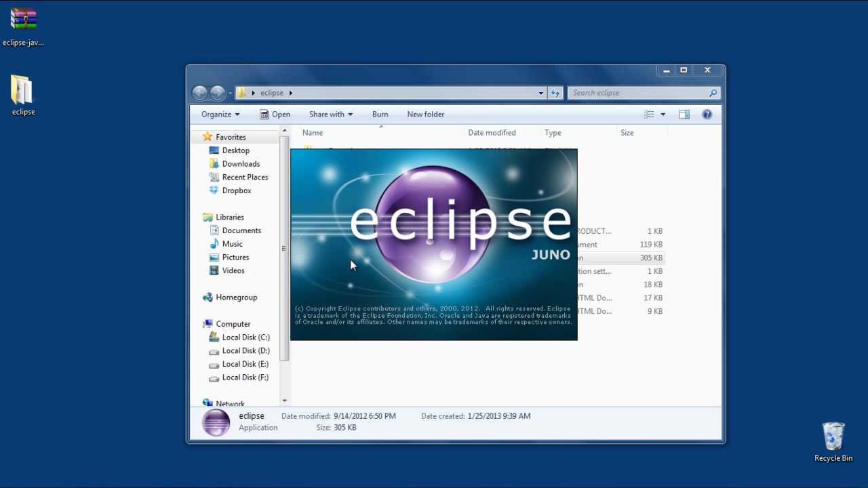Screen dimensions: 868x488
Task: Select the 305 KB cell in the file list
Action: point(651,258)
